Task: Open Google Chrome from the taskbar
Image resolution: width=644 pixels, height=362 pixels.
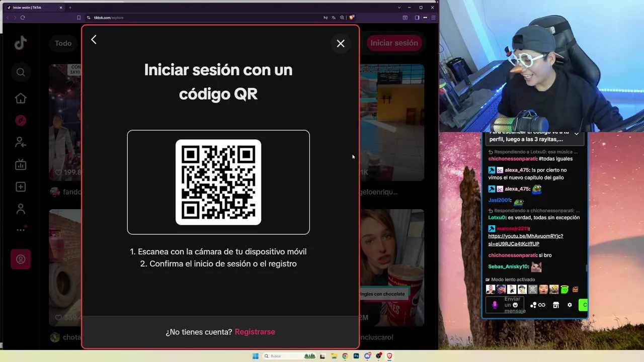Action: 345,356
